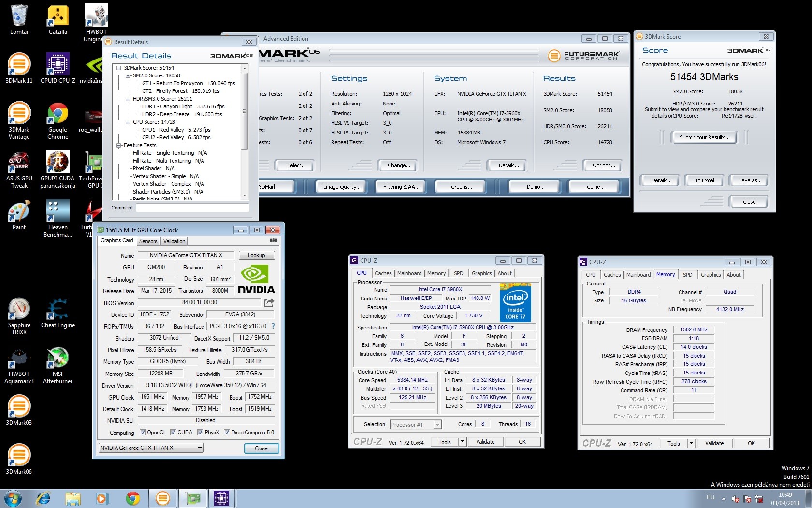Collapse the CPU Score tree node

click(128, 122)
